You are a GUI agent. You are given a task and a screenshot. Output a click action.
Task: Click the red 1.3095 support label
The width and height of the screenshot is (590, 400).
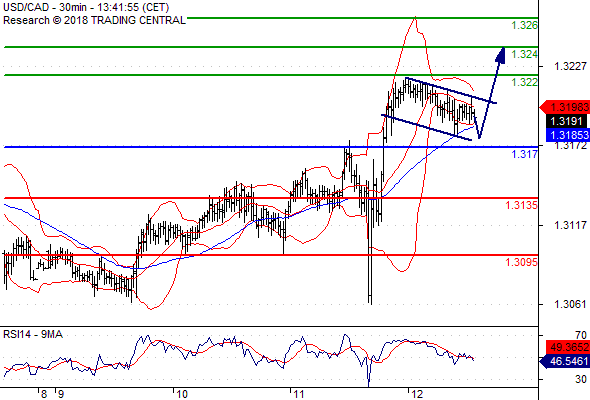pyautogui.click(x=522, y=262)
